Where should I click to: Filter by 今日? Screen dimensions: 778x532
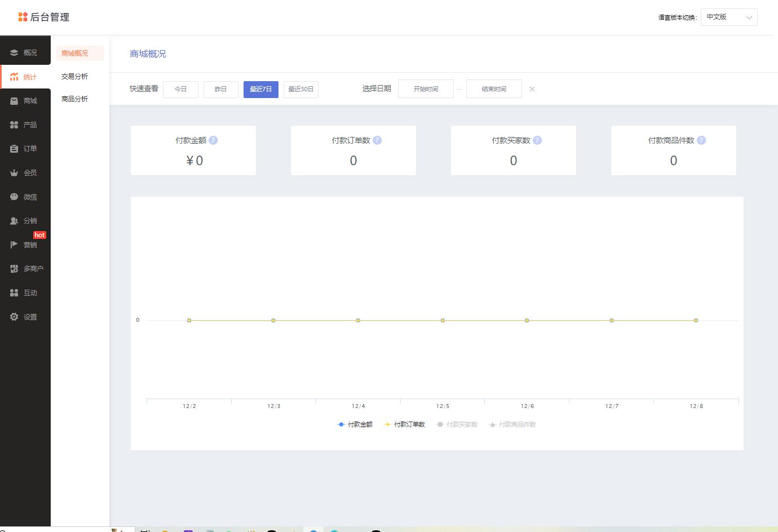coord(180,89)
